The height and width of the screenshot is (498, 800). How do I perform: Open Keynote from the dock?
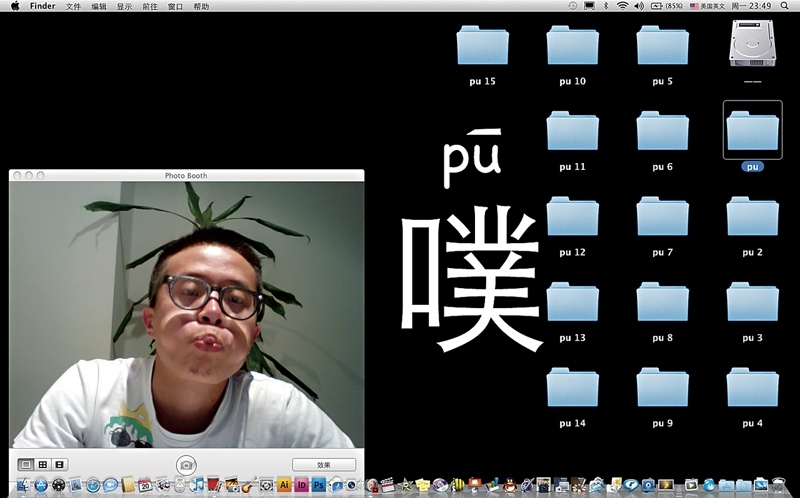pyautogui.click(x=474, y=485)
